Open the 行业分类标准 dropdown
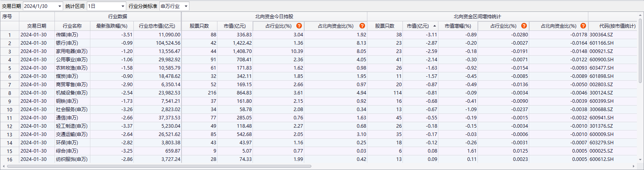 tap(186, 6)
